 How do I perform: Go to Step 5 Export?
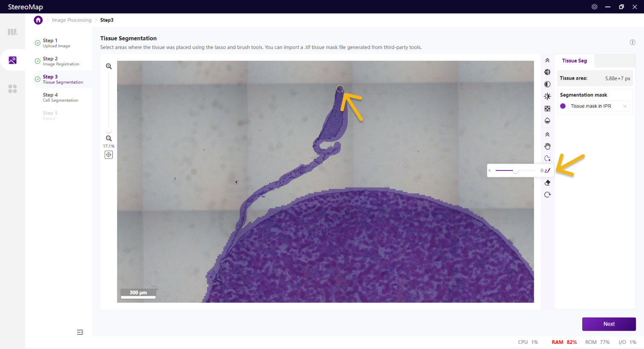pos(50,115)
